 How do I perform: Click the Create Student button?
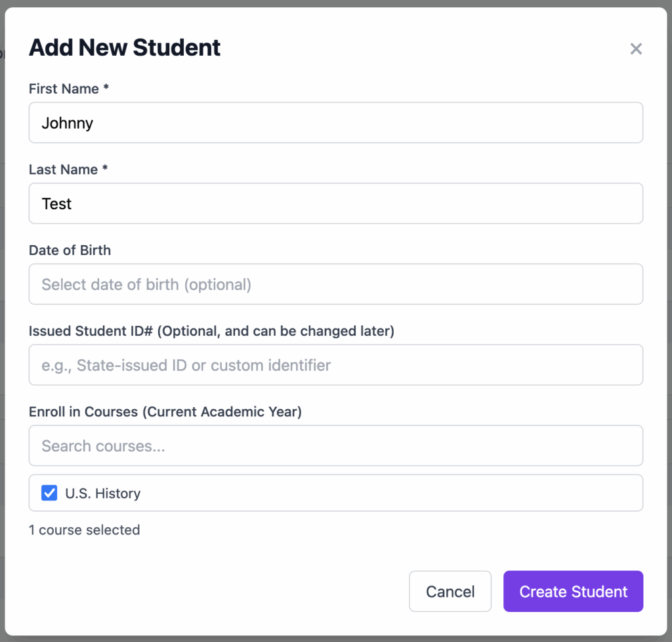tap(573, 592)
